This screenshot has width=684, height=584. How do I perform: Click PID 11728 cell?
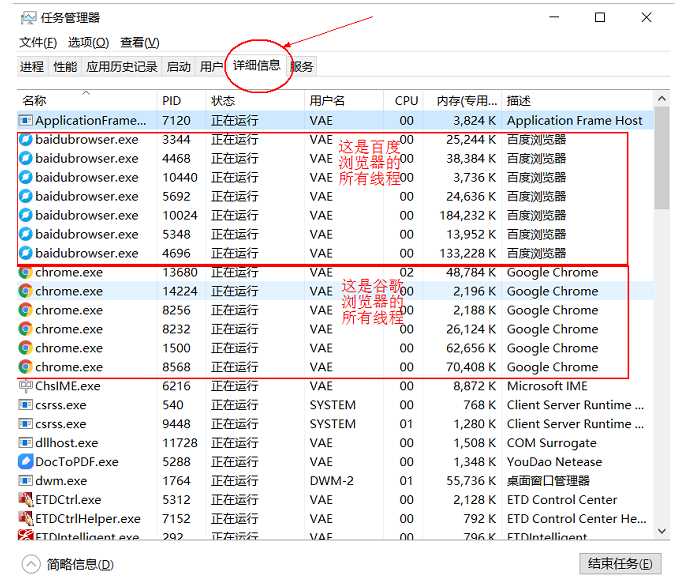coord(180,443)
